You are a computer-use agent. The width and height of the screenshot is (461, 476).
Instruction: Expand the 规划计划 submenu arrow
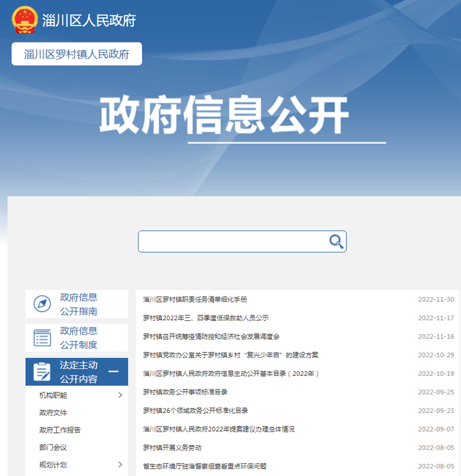[120, 465]
